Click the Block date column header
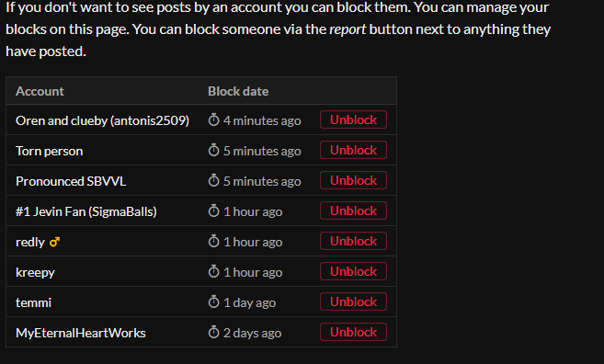 click(238, 91)
